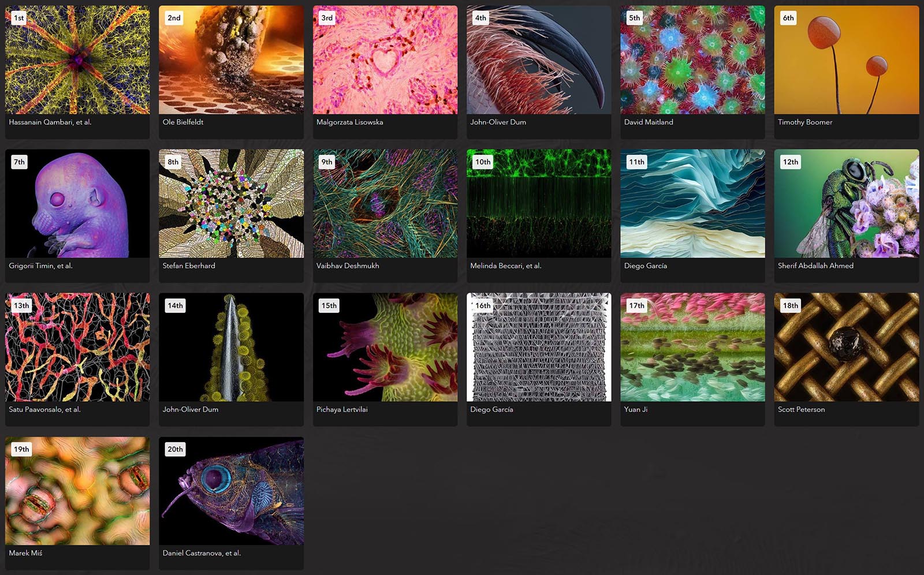Click the name Stefan Eberhard
Viewport: 924px width, 575px height.
pyautogui.click(x=189, y=266)
